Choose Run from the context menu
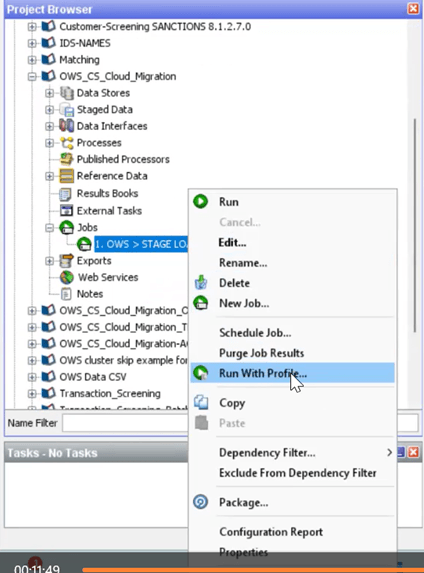 pyautogui.click(x=292, y=202)
